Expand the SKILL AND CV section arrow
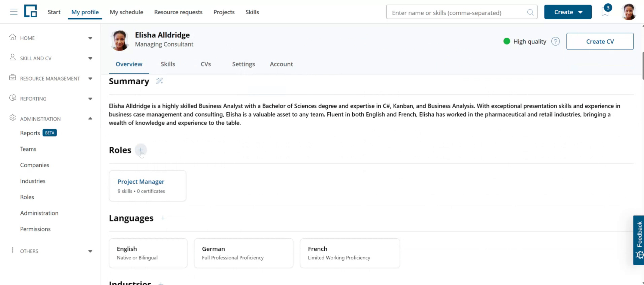 (x=90, y=58)
